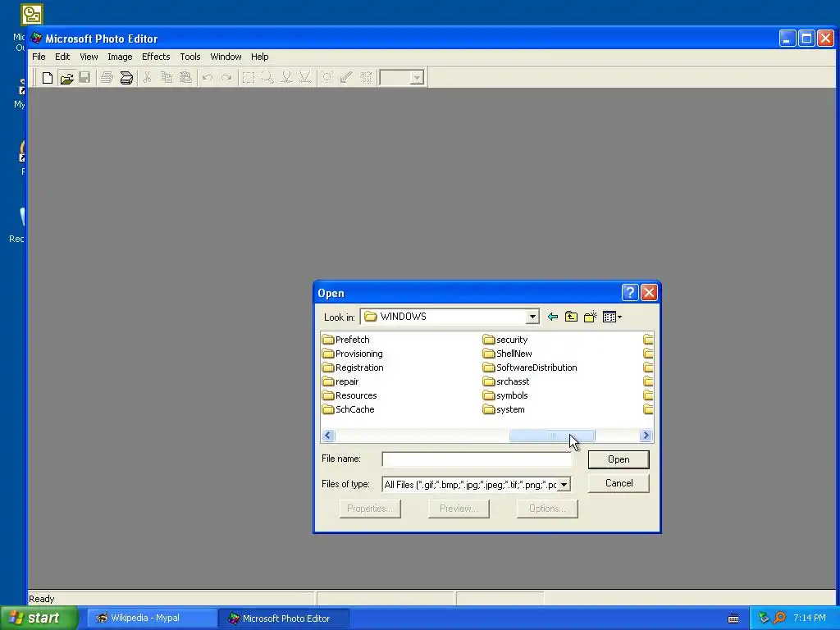This screenshot has width=840, height=630.
Task: Go back using the green arrow icon
Action: tap(553, 317)
